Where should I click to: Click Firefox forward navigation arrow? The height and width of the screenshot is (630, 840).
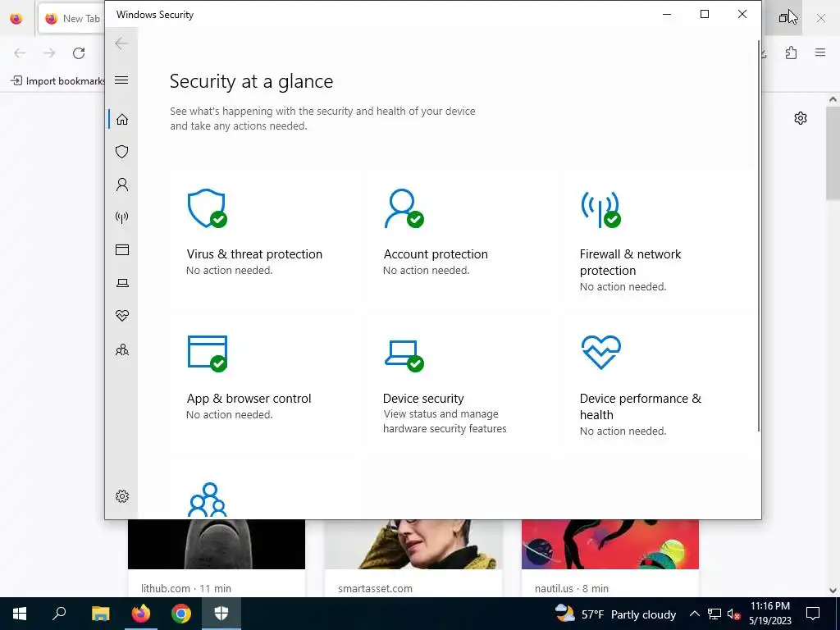point(49,53)
